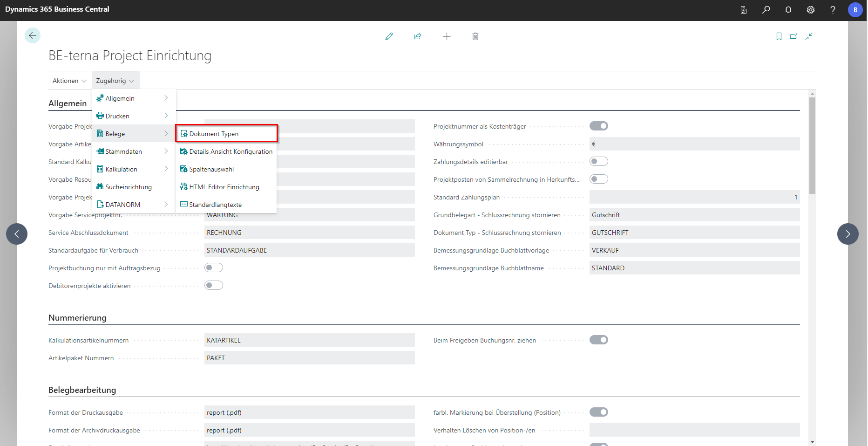868x446 pixels.
Task: Open HTML Editor Einrichtung menu item
Action: coord(224,187)
